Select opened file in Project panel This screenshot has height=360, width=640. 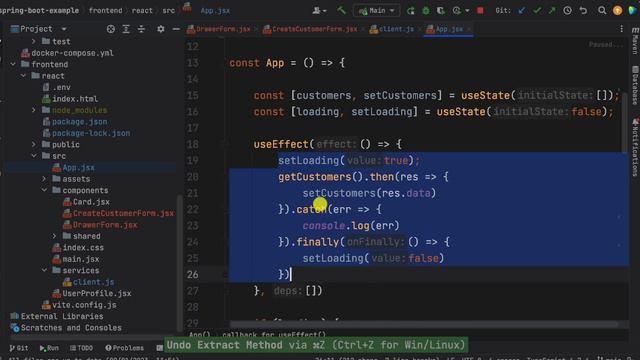(x=111, y=29)
